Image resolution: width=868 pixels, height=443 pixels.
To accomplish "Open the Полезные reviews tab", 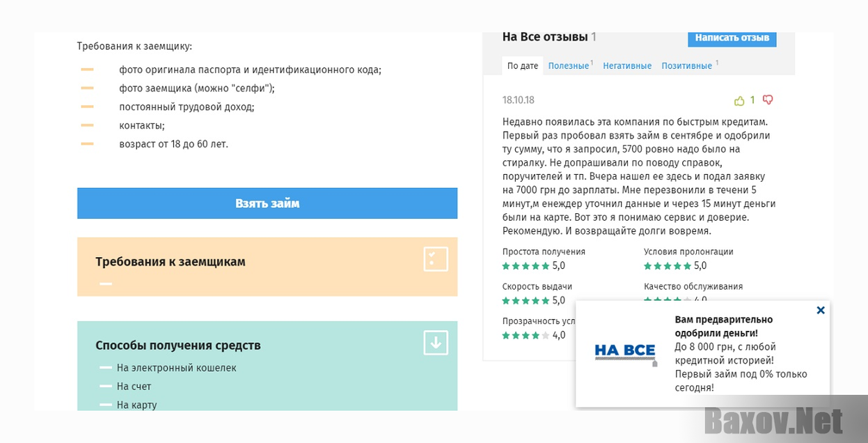I will tap(570, 66).
